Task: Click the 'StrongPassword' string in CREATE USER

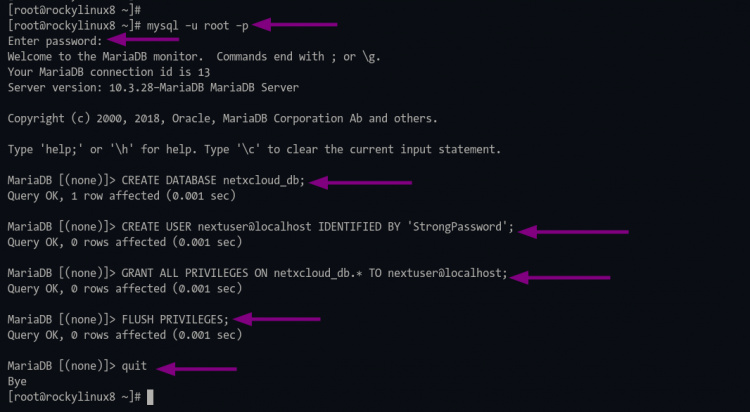Action: [x=460, y=227]
